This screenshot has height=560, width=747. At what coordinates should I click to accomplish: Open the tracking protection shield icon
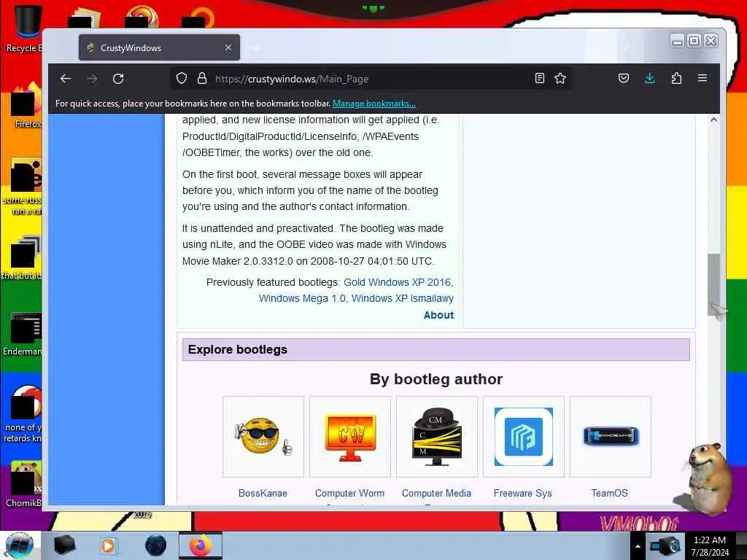[182, 79]
